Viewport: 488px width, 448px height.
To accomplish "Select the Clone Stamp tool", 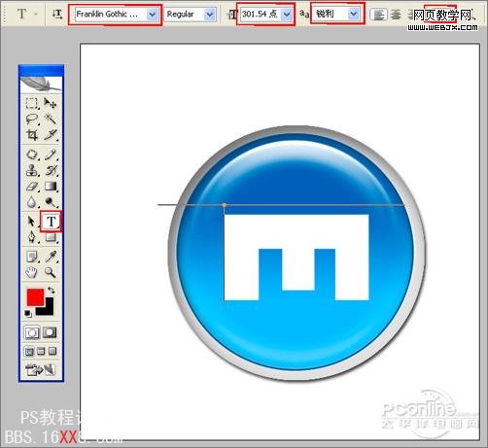I will [x=32, y=171].
